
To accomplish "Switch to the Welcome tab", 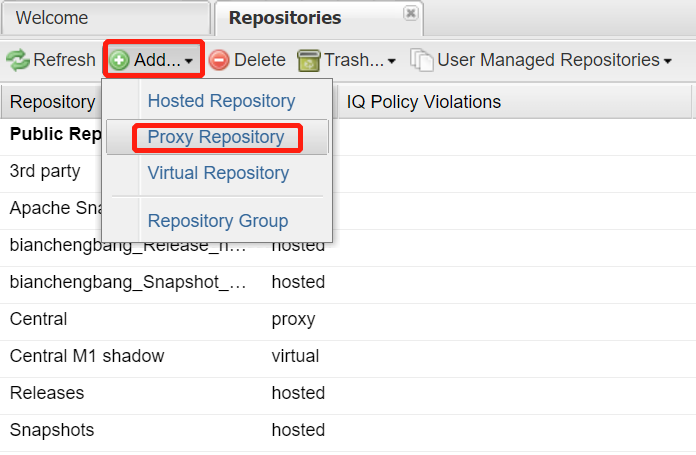I will 52,18.
